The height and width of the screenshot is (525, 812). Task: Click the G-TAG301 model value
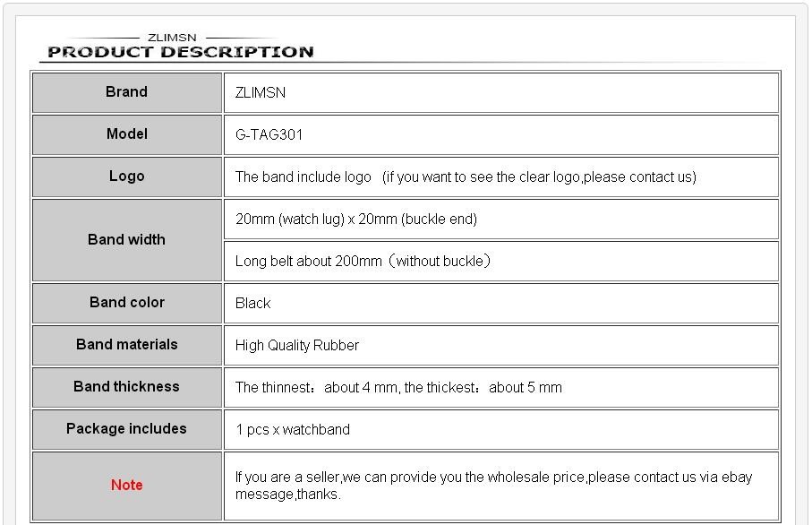click(x=269, y=134)
